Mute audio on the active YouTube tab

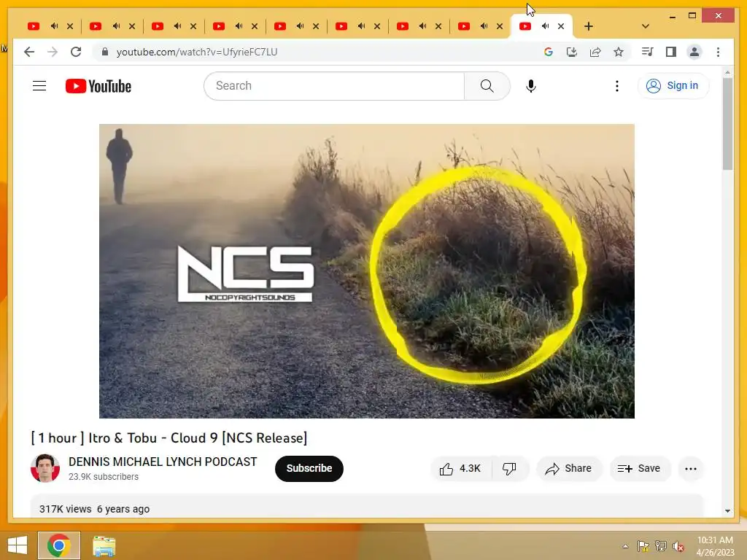pos(545,26)
